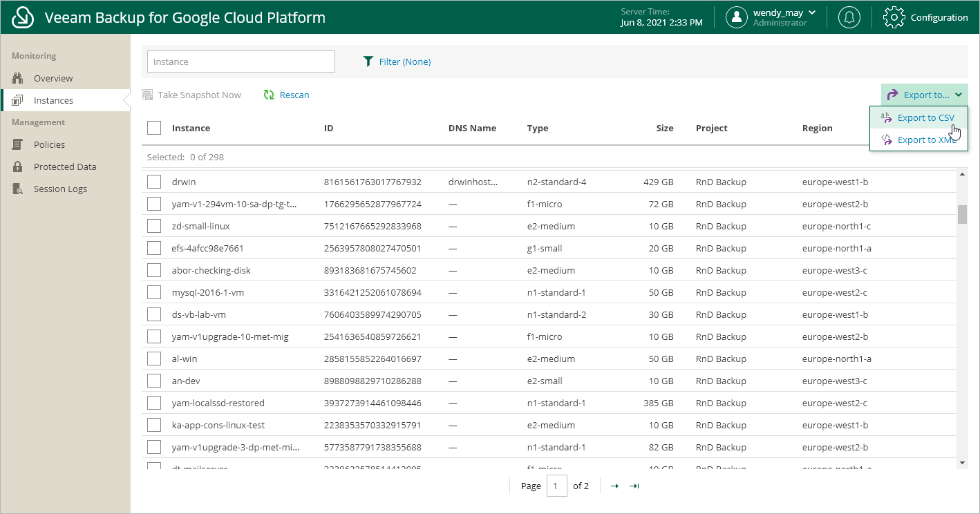This screenshot has height=514, width=980.
Task: Click the ka-app-cons-linux-test instance name
Action: (218, 425)
